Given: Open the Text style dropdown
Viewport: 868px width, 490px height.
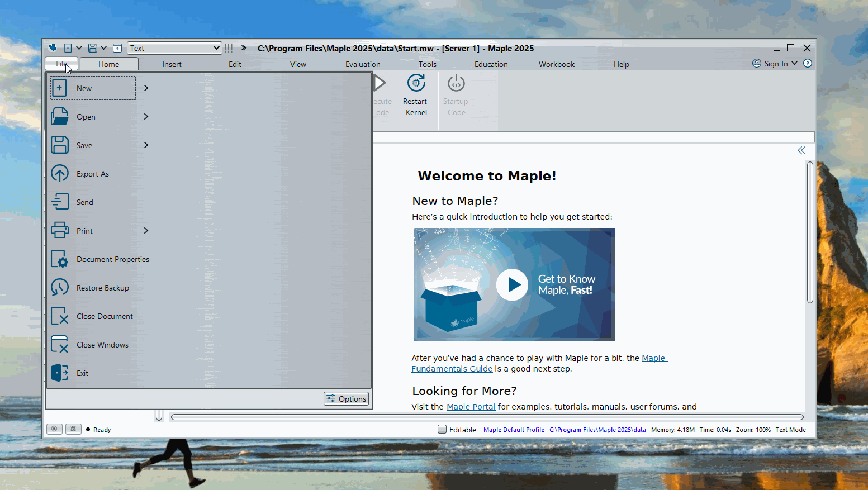Looking at the screenshot, I should coord(174,48).
